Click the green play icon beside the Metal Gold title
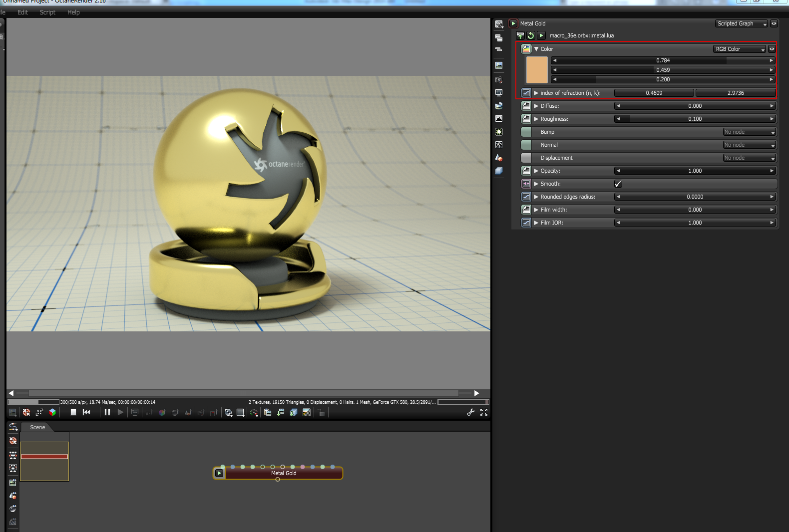Image resolution: width=789 pixels, height=532 pixels. tap(513, 23)
